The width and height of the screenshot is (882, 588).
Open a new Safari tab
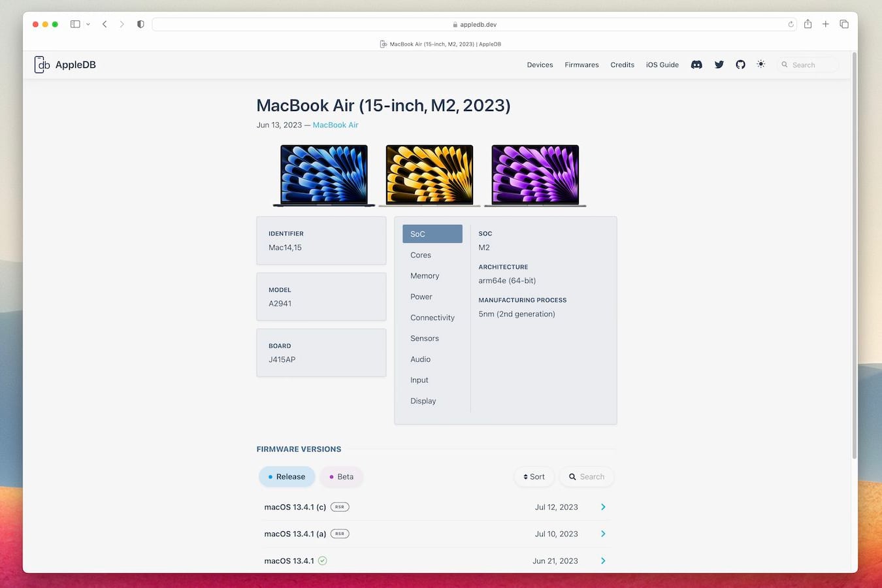tap(826, 24)
